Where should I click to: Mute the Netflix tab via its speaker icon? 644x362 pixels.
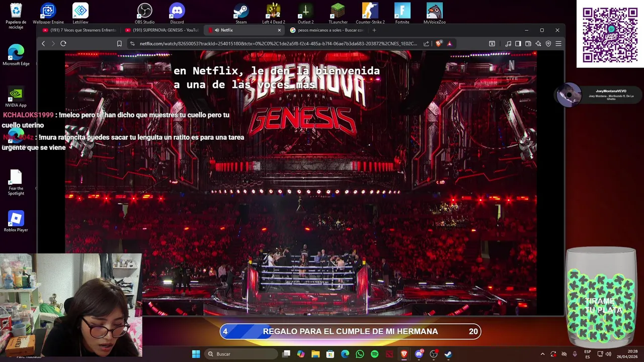click(217, 30)
